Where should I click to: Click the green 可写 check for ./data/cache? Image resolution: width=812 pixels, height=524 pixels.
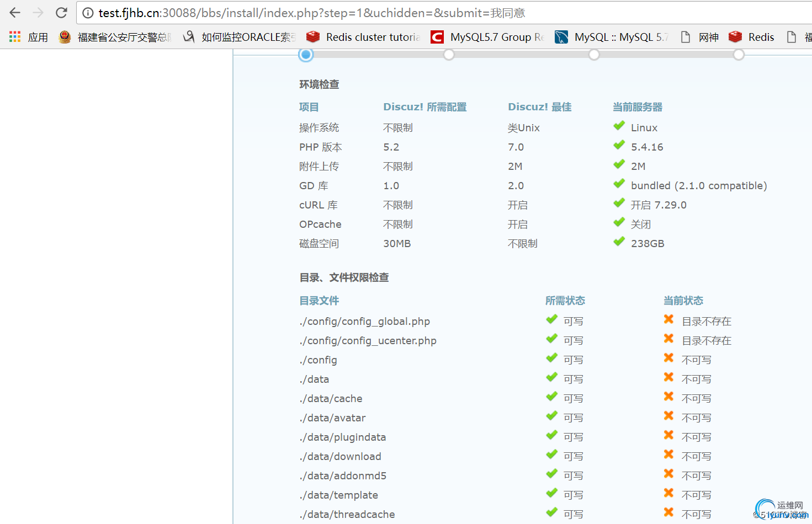tap(551, 397)
